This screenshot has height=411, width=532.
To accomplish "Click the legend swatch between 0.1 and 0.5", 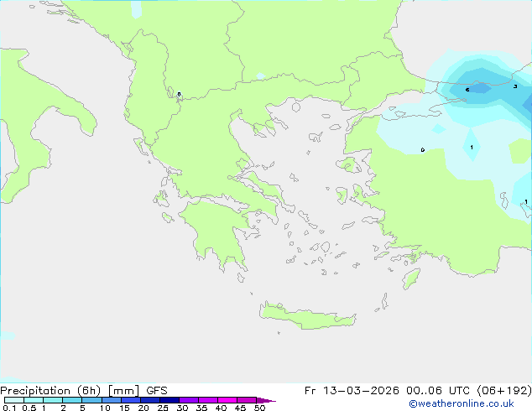I will click(x=14, y=400).
